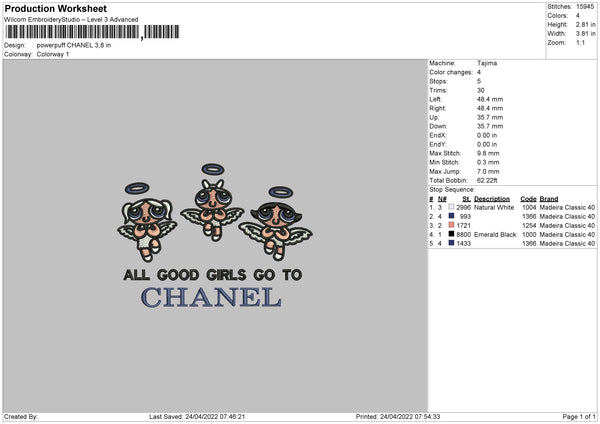This screenshot has width=600, height=424.
Task: Click the blue swatch beside 1433 stitches
Action: (451, 243)
